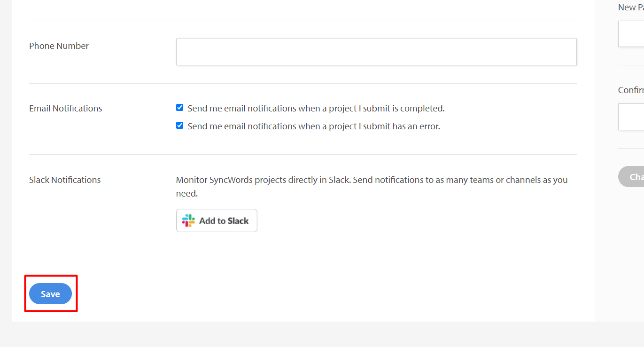This screenshot has width=644, height=347.
Task: Click the Slack logo icon
Action: (188, 221)
